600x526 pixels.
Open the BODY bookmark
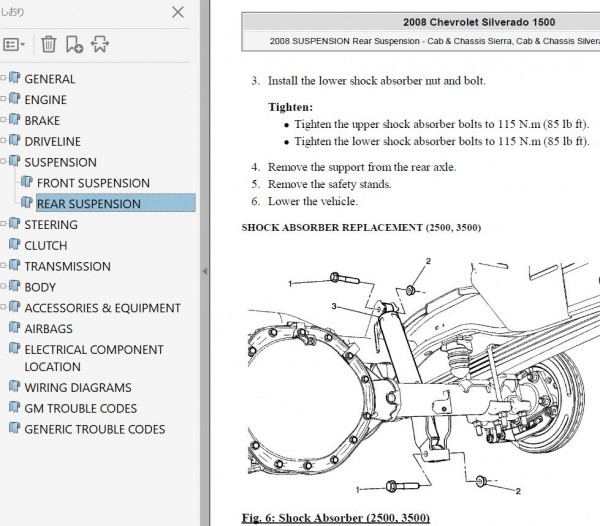point(40,287)
